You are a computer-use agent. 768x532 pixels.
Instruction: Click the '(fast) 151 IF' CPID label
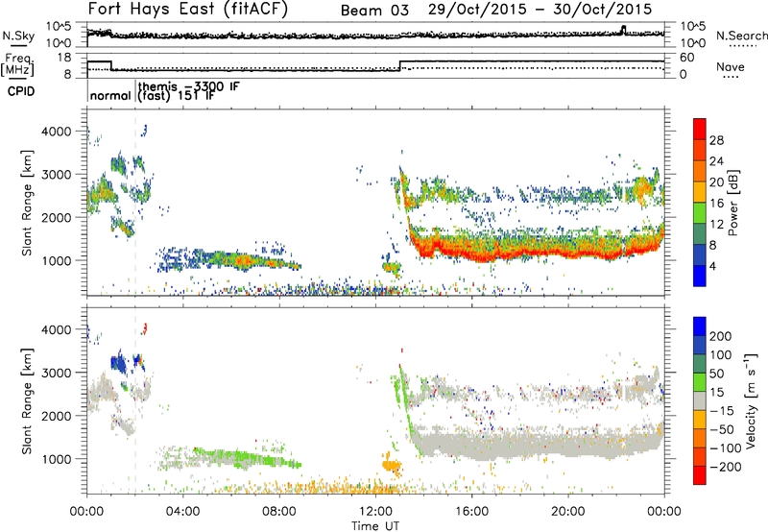click(x=177, y=95)
